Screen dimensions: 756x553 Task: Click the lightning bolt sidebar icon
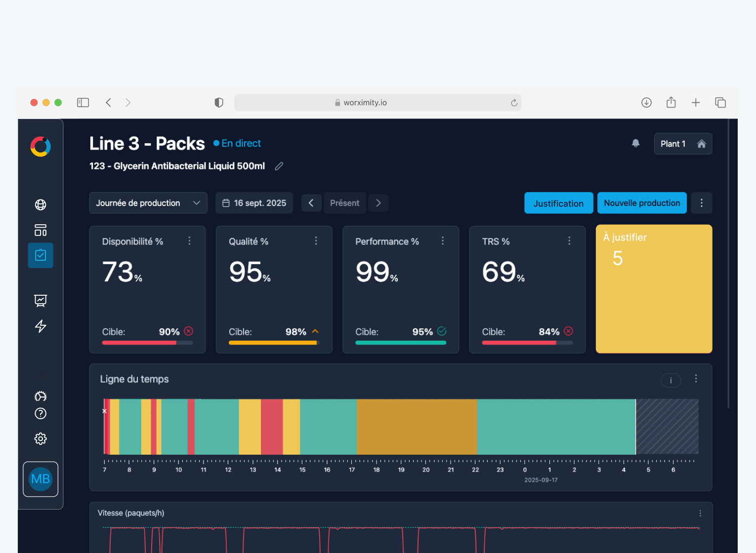click(41, 326)
